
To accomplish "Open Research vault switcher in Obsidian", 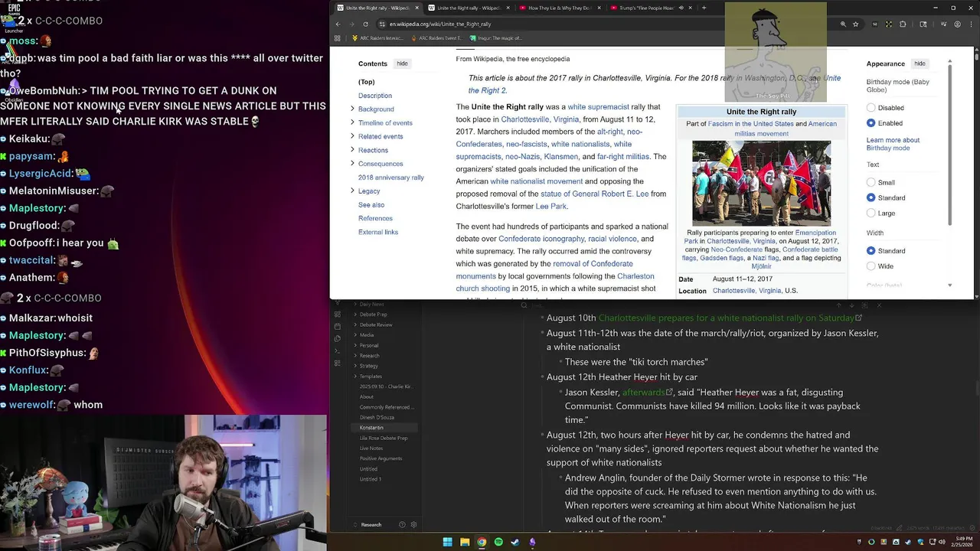I will click(x=371, y=525).
